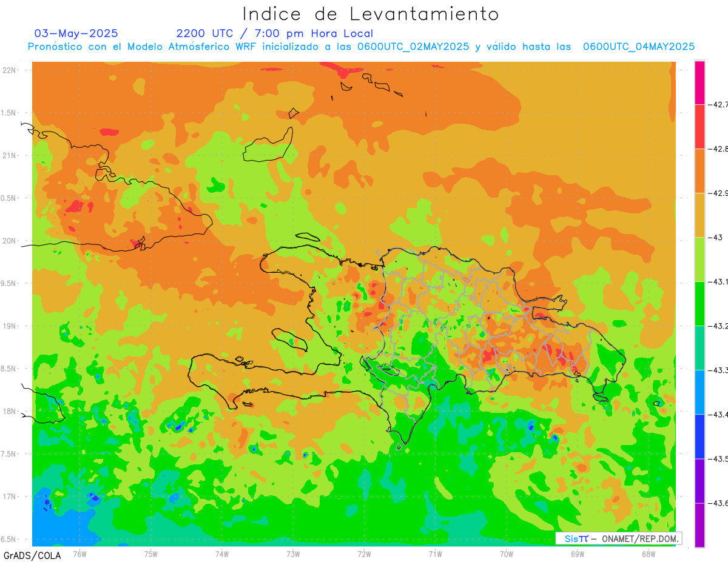Click the '2200 UTC / 7:00 pm Hora Local' time
This screenshot has height=562, width=728.
pyautogui.click(x=275, y=33)
